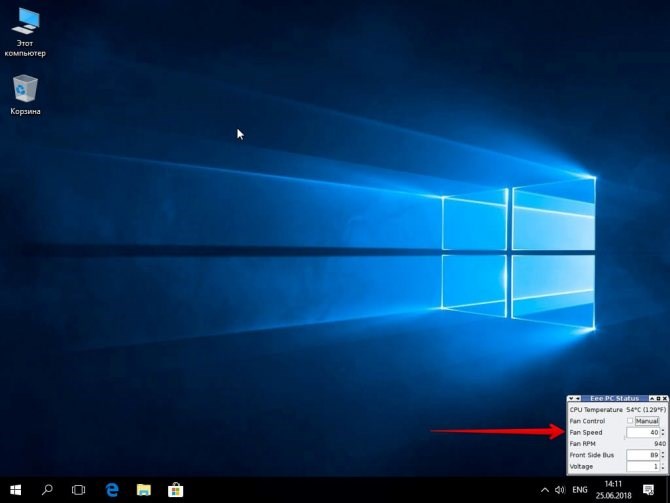Open Microsoft Store from taskbar
670x503 pixels.
pos(175,490)
